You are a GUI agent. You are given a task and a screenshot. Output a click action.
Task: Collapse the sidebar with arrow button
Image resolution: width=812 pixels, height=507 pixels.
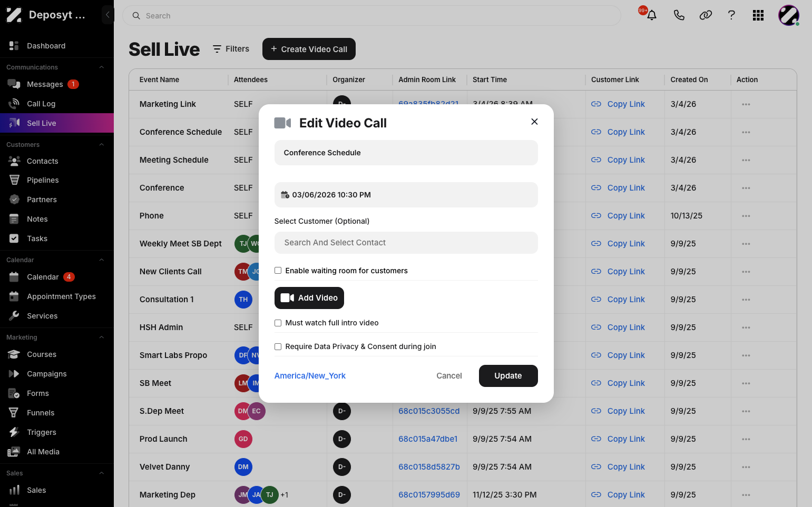click(x=107, y=15)
